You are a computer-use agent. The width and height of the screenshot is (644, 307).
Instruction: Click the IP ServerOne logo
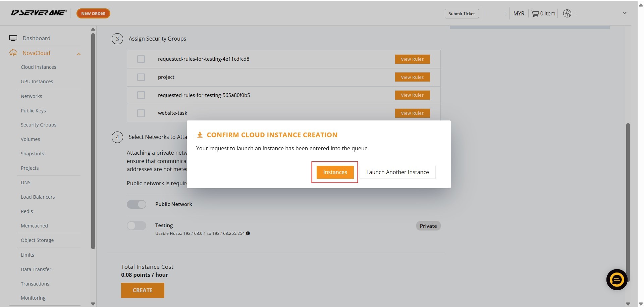click(x=39, y=13)
